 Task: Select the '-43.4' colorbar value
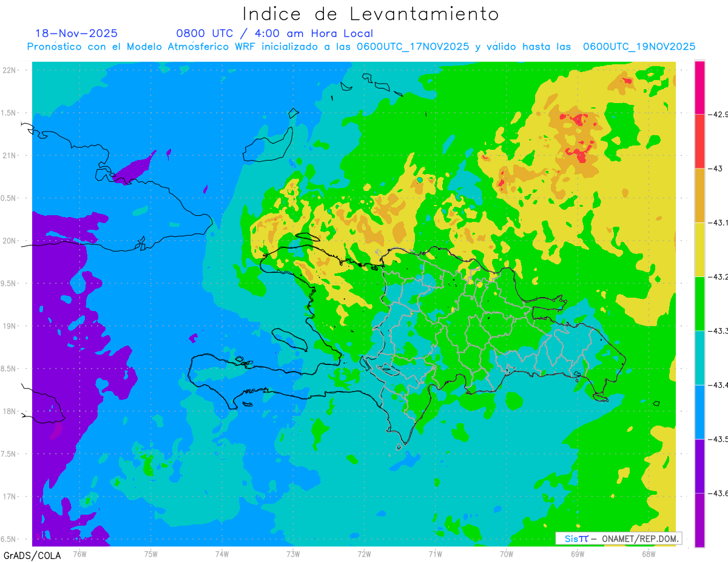(x=718, y=385)
